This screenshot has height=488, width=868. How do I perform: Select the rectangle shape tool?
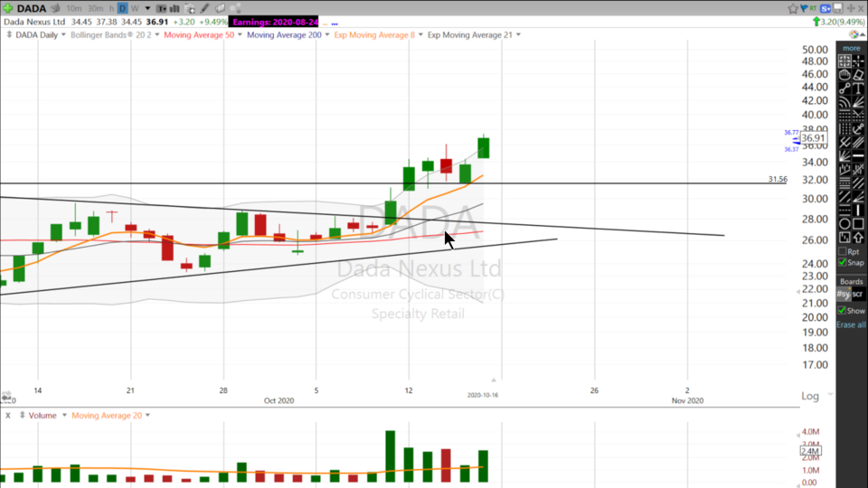[858, 223]
